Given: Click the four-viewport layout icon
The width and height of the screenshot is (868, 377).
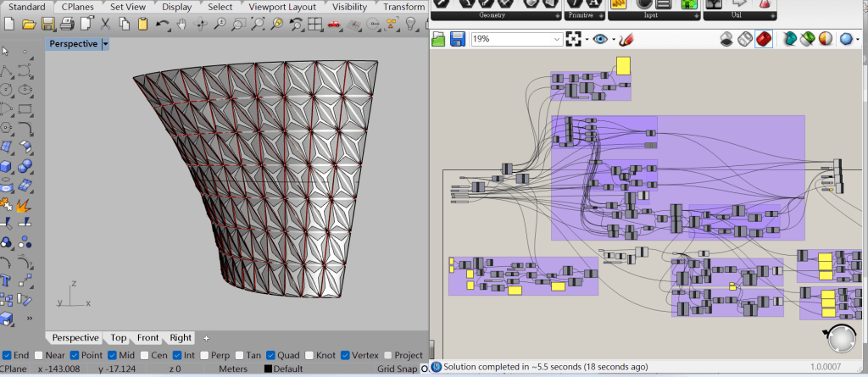Looking at the screenshot, I should tap(315, 24).
